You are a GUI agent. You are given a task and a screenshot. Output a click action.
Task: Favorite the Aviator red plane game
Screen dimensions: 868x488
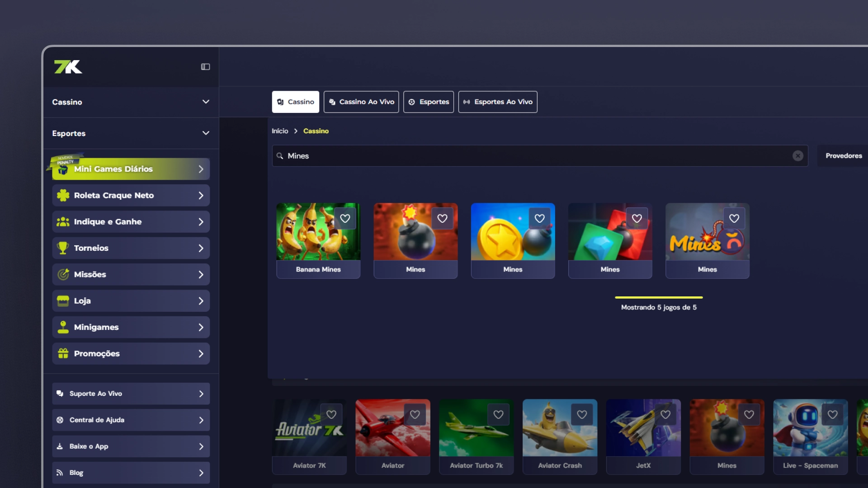click(415, 415)
